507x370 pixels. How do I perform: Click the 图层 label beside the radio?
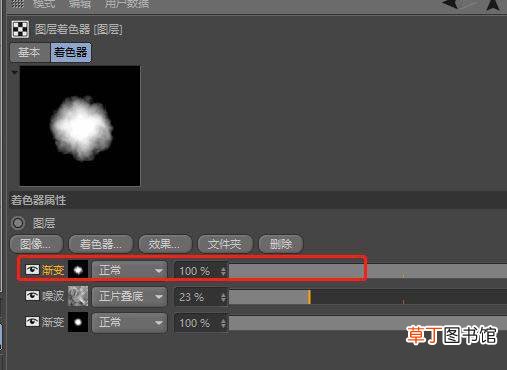point(44,223)
